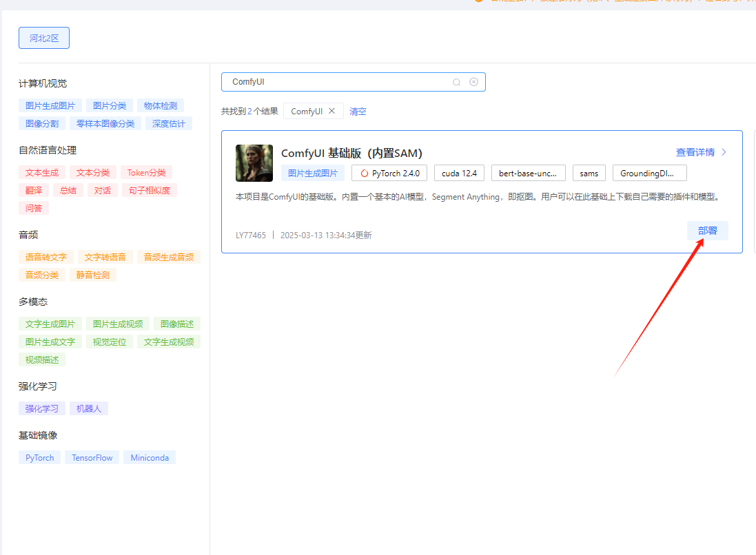The image size is (756, 555).
Task: Click the 2025-03-13 13:34:34更新 timestamp
Action: (326, 235)
